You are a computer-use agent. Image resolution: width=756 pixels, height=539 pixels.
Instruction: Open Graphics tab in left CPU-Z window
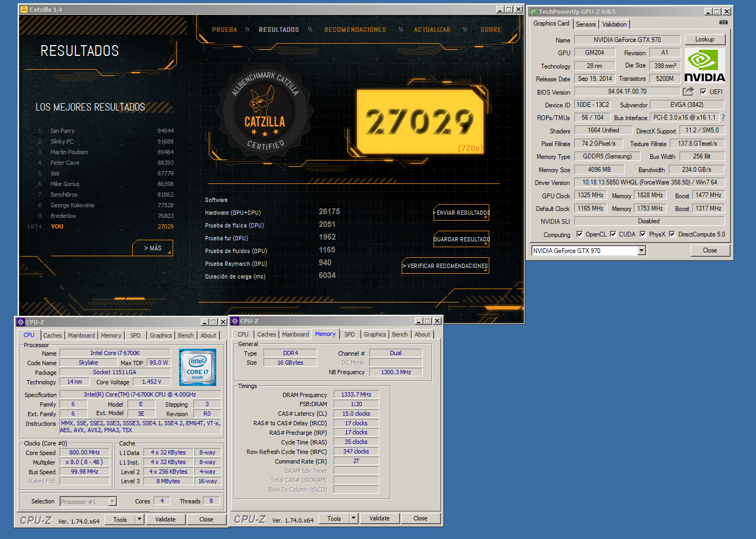[160, 335]
